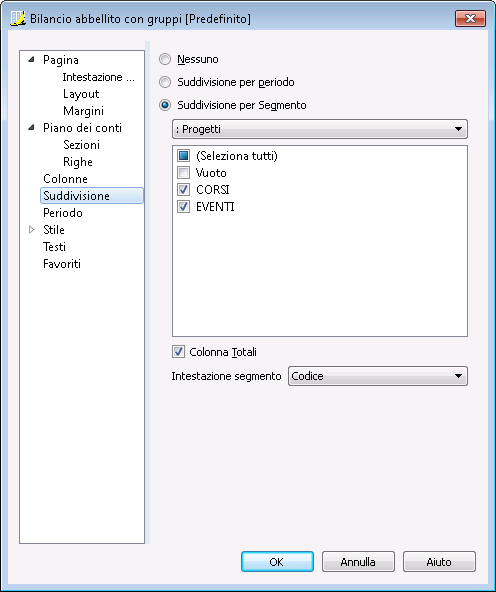Image resolution: width=496 pixels, height=592 pixels.
Task: Cancel the dialog with Annulla
Action: coord(358,562)
